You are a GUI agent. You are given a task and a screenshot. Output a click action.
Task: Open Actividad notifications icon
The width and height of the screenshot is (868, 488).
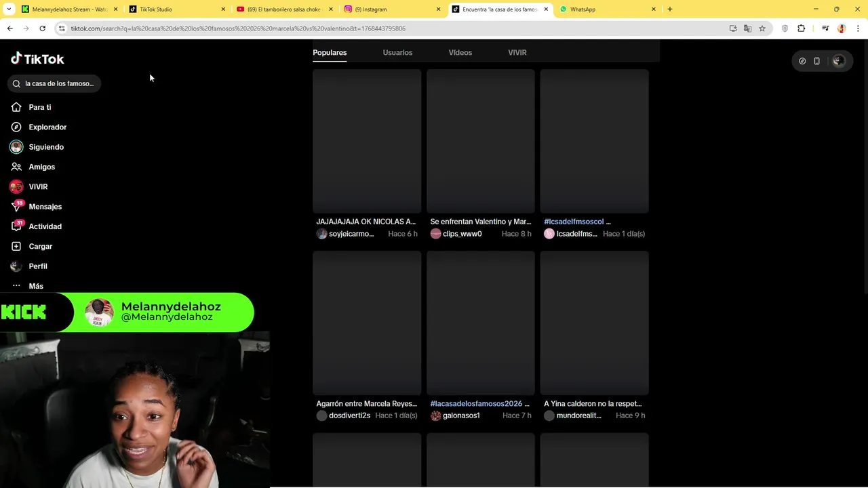coord(16,226)
